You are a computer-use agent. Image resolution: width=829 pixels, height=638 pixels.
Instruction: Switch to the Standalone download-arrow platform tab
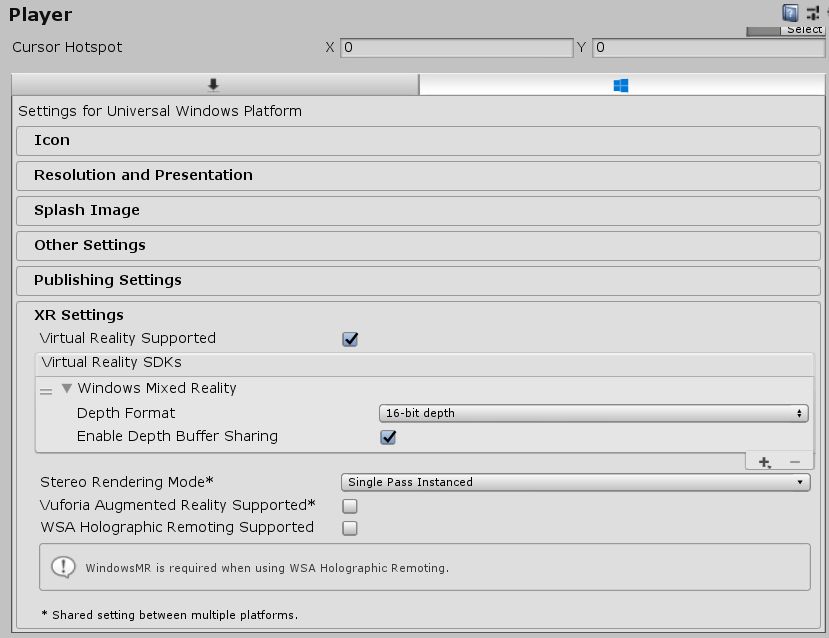(x=214, y=85)
